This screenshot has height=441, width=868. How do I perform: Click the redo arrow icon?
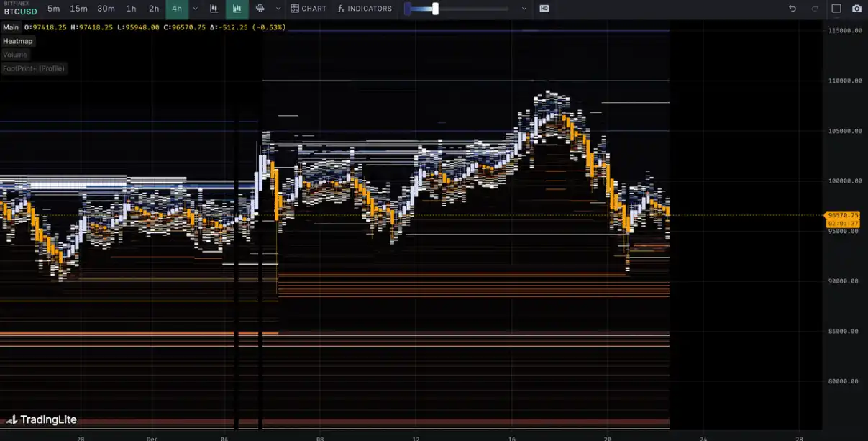(815, 9)
